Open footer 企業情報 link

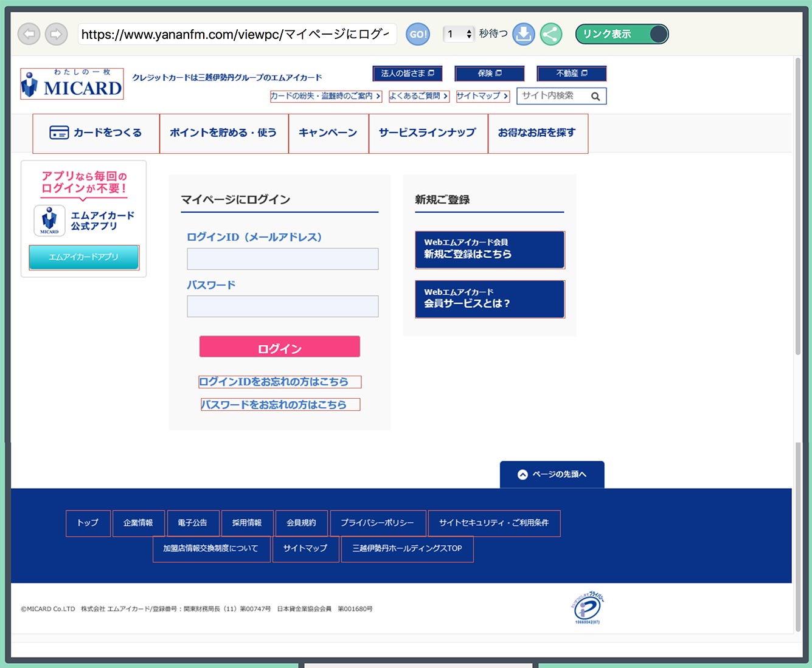pyautogui.click(x=138, y=523)
